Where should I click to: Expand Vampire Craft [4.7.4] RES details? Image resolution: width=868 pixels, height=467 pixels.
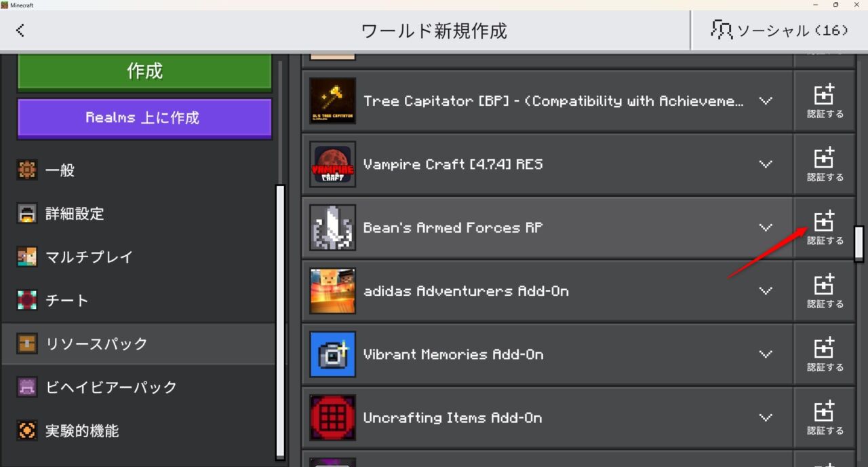click(766, 164)
